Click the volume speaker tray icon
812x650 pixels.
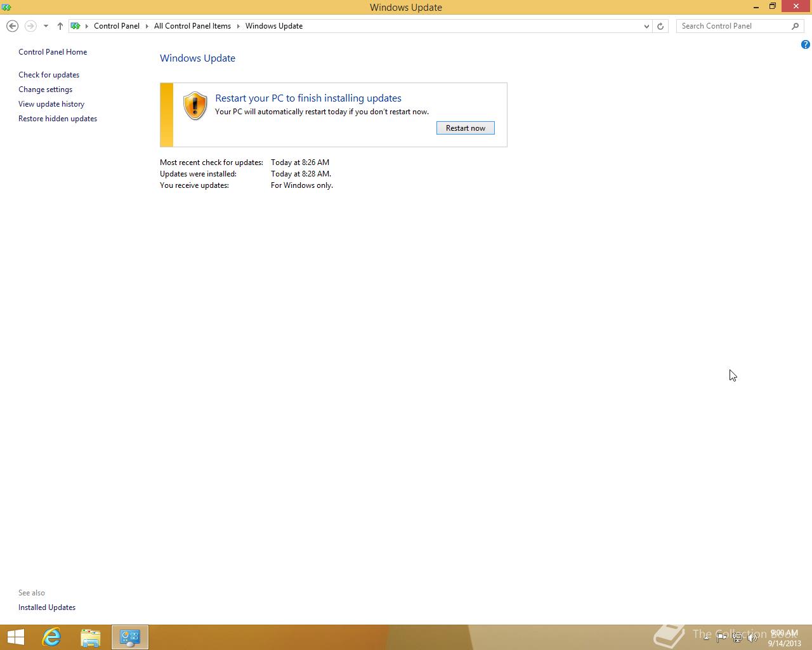(x=752, y=638)
